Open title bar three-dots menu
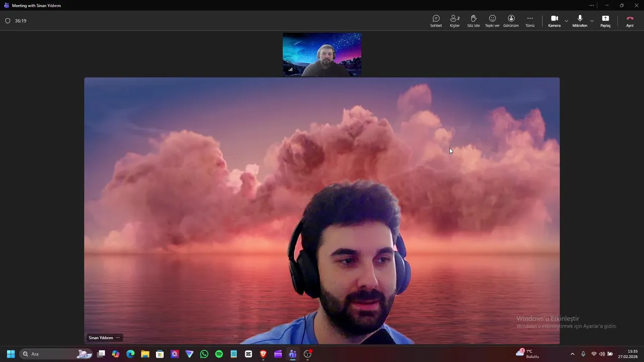644x362 pixels. [592, 6]
